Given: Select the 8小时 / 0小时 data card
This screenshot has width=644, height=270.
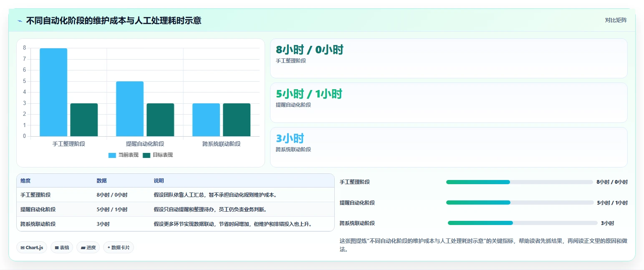Looking at the screenshot, I should pyautogui.click(x=449, y=58).
